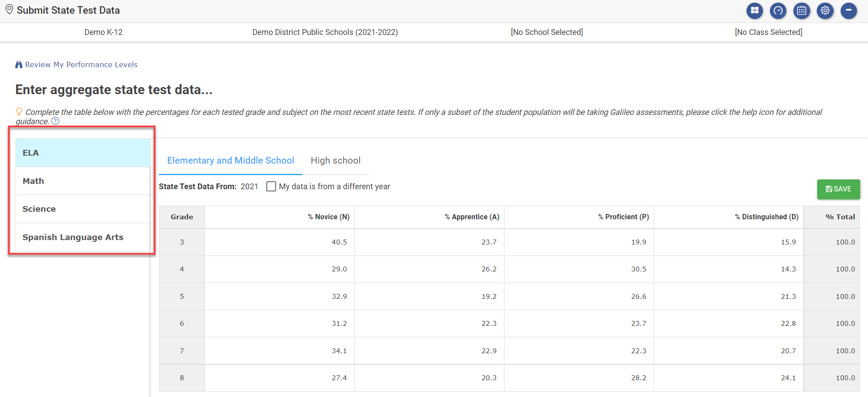
Task: Open the Demo K-12 selector
Action: [x=103, y=32]
